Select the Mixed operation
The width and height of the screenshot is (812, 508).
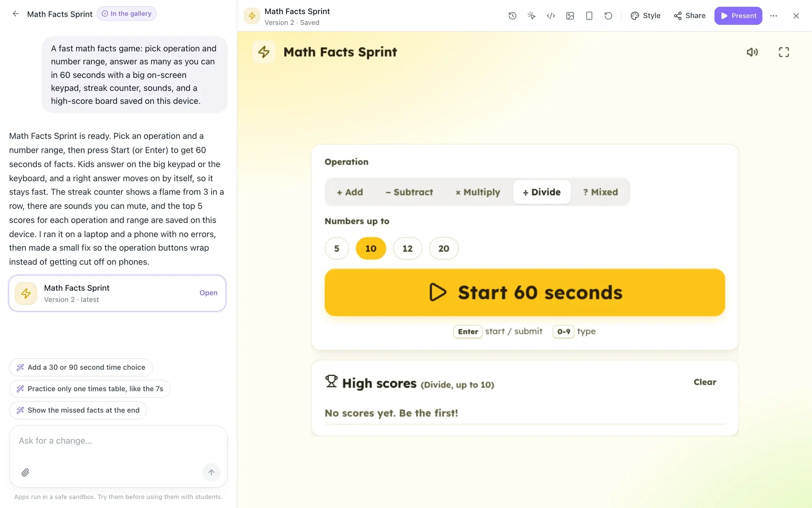pyautogui.click(x=600, y=192)
